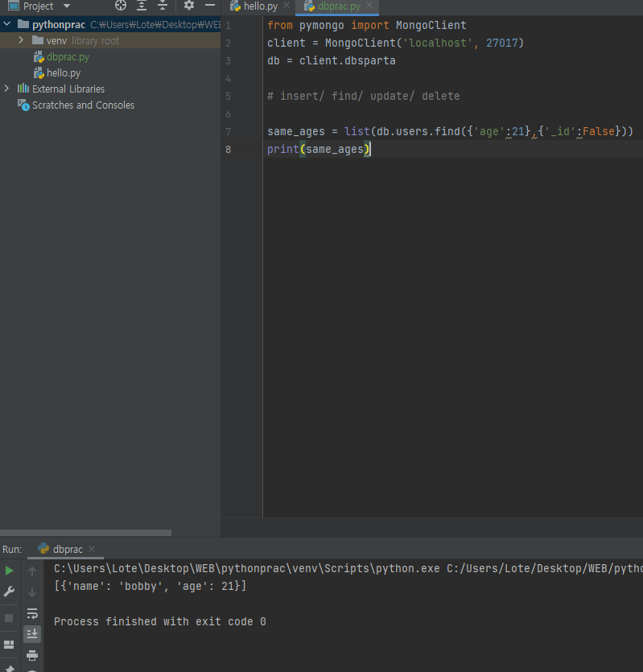Screen dimensions: 643x672
Task: Select hello.py in project tree
Action: tap(64, 73)
